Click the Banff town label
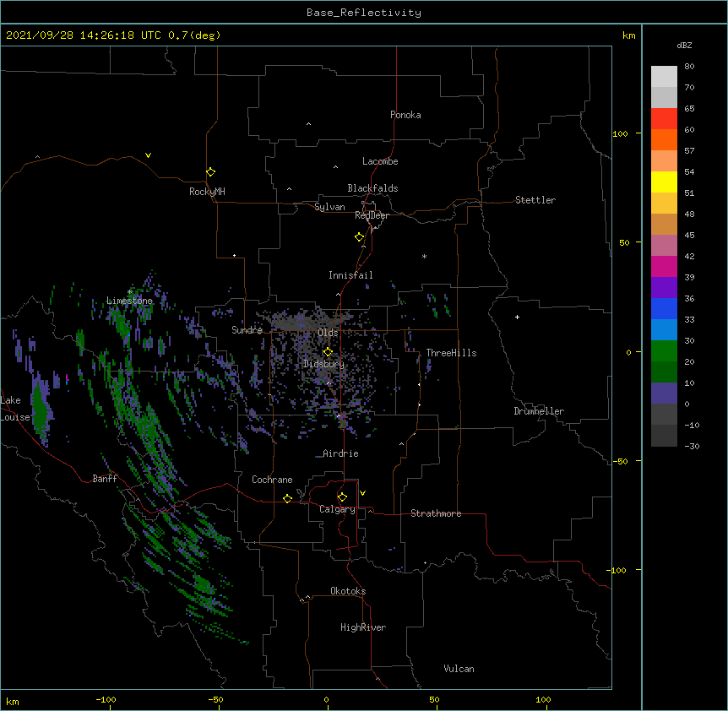Image resolution: width=728 pixels, height=711 pixels. [105, 479]
